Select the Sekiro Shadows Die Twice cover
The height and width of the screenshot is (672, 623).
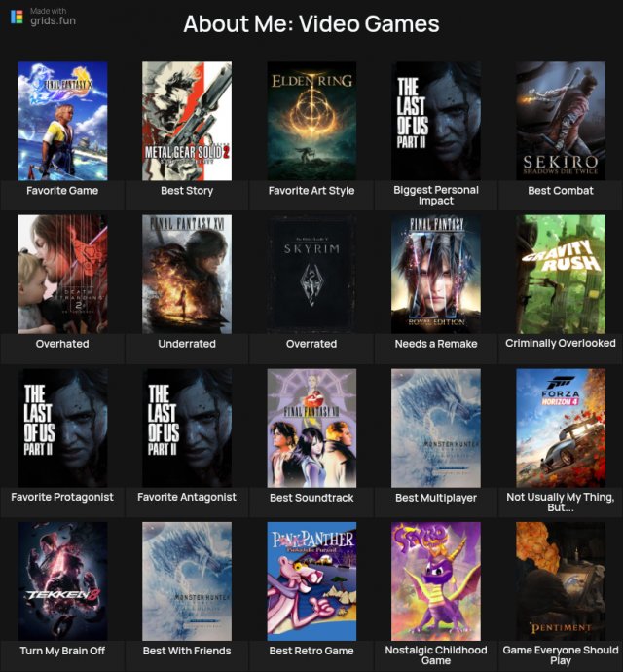tap(561, 121)
